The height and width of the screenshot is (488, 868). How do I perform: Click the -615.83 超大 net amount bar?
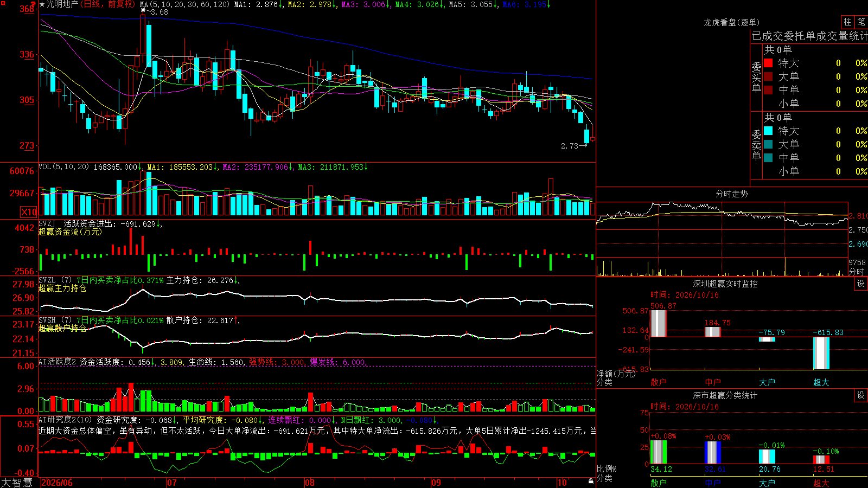[x=821, y=354]
